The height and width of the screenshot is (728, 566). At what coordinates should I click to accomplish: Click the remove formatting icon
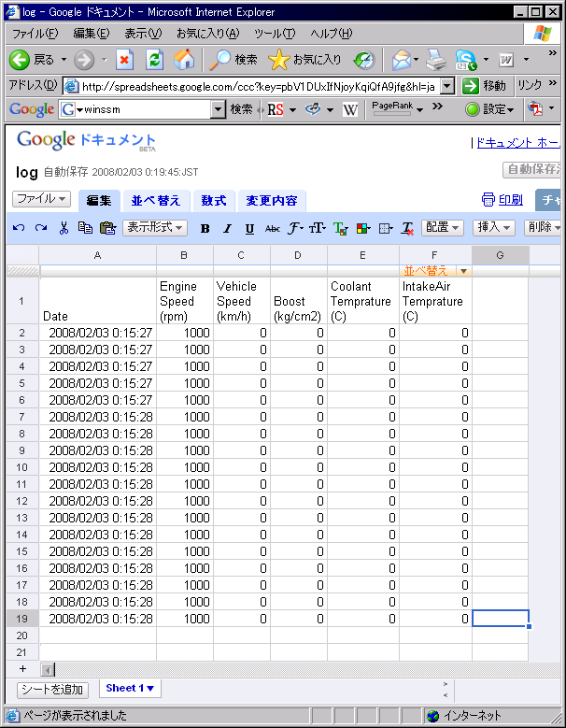pyautogui.click(x=407, y=228)
